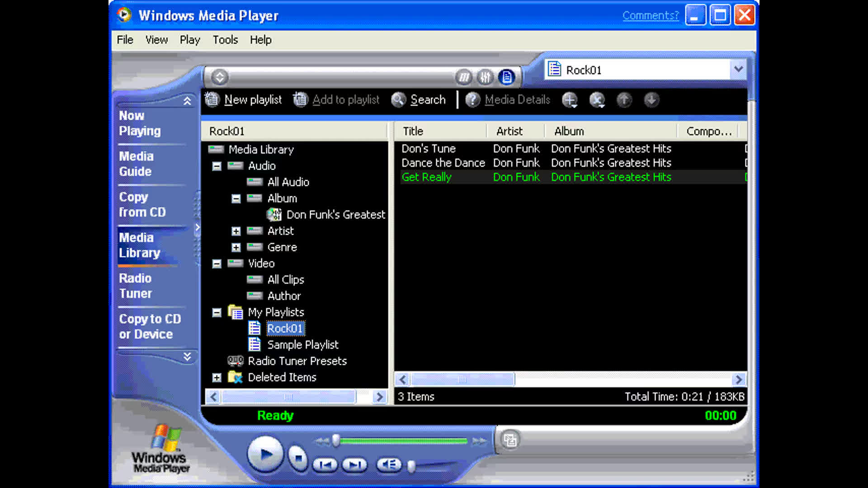Collapse the Audio tree node

click(x=217, y=166)
